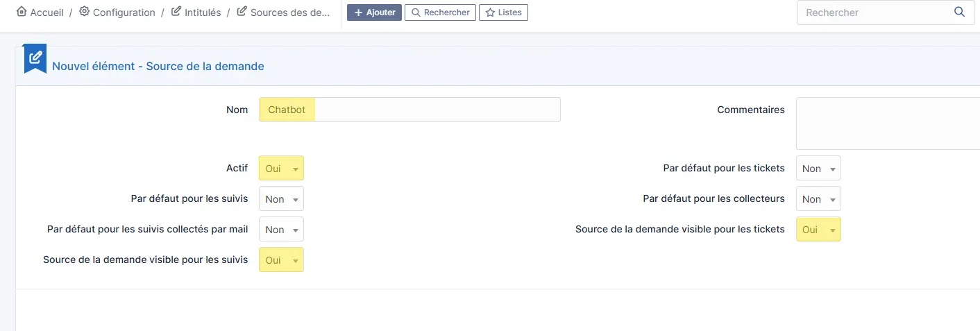Toggle Source de la demande visible pour les tickets
The image size is (980, 331).
pos(818,230)
